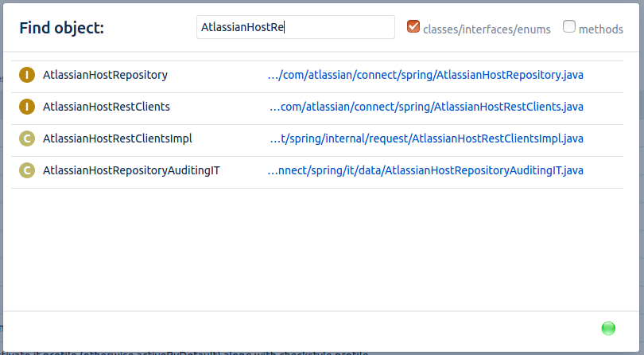Click the Find object heading
The height and width of the screenshot is (355, 644).
[62, 29]
